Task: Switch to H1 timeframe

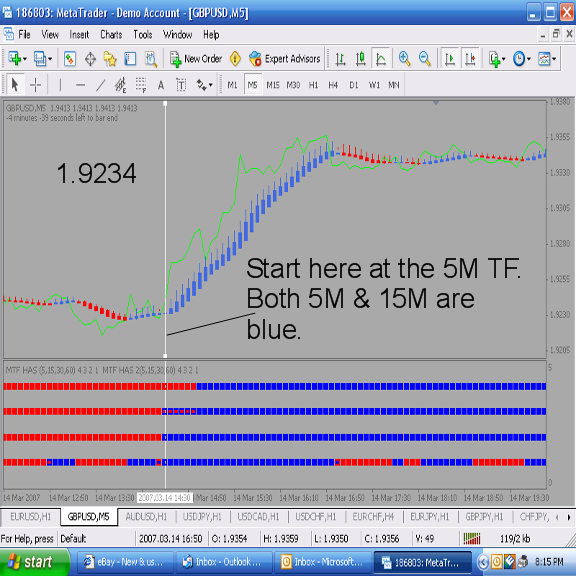Action: click(313, 85)
